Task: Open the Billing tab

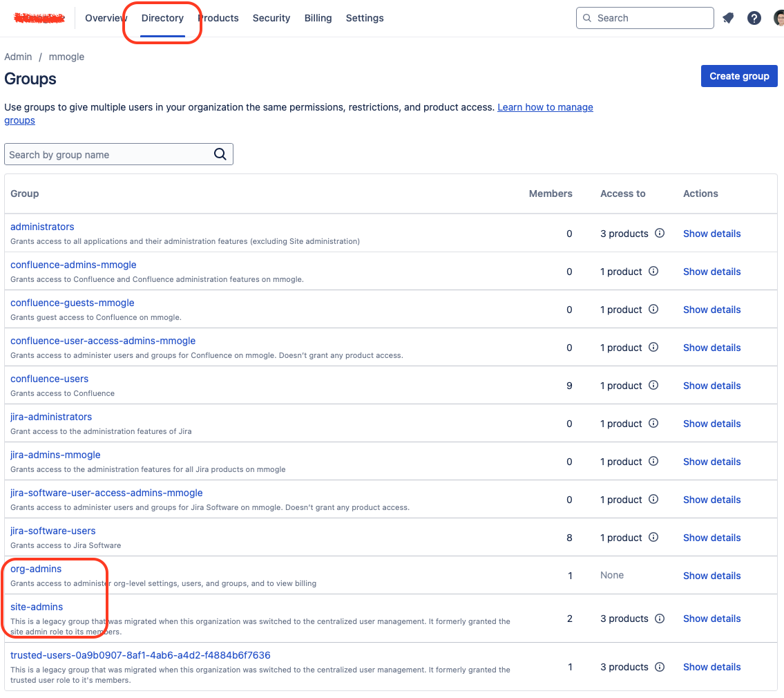Action: 318,19
